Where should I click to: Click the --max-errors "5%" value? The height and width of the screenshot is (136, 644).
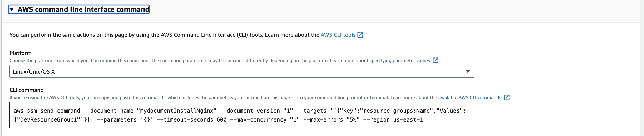click(x=353, y=120)
